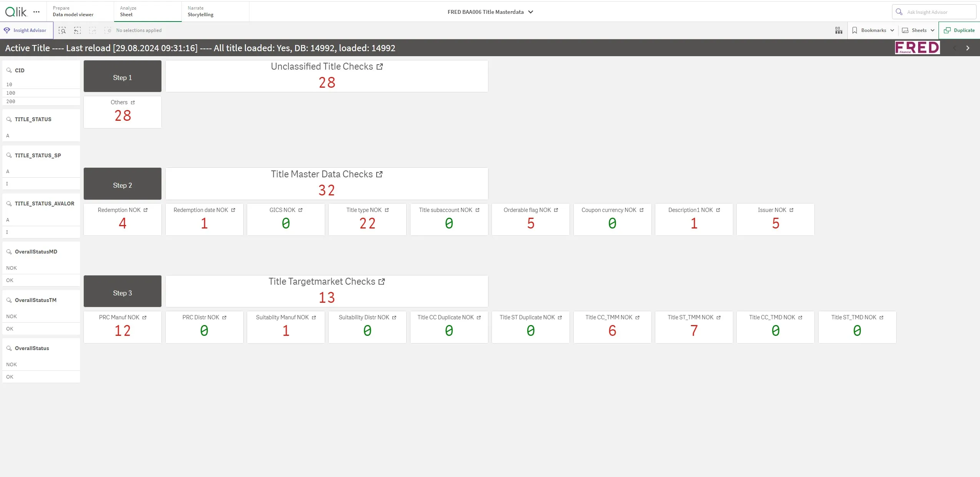Open the GICS NOK link icon
The height and width of the screenshot is (477, 980).
coord(301,210)
